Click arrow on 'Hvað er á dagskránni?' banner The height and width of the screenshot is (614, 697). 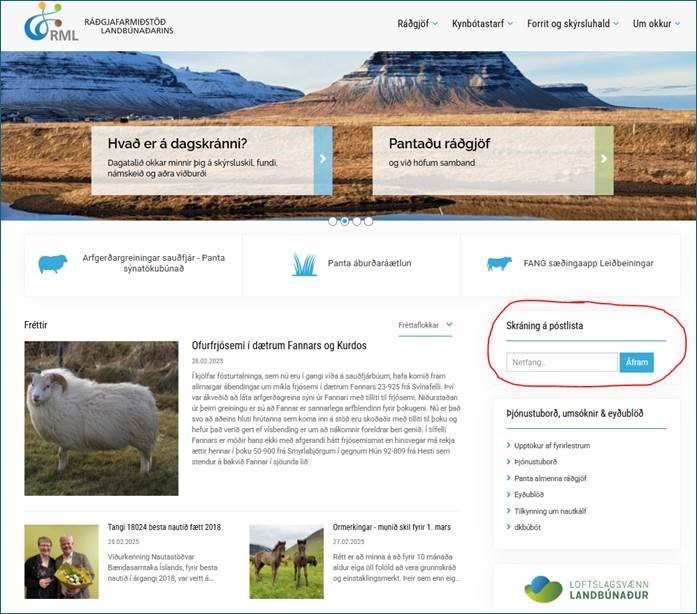322,160
